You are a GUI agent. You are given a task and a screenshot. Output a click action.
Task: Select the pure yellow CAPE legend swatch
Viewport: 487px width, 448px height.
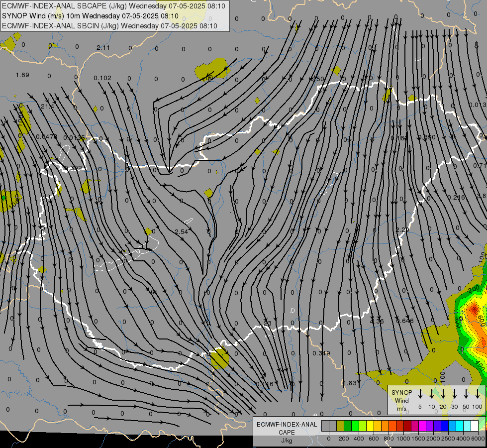(370, 426)
